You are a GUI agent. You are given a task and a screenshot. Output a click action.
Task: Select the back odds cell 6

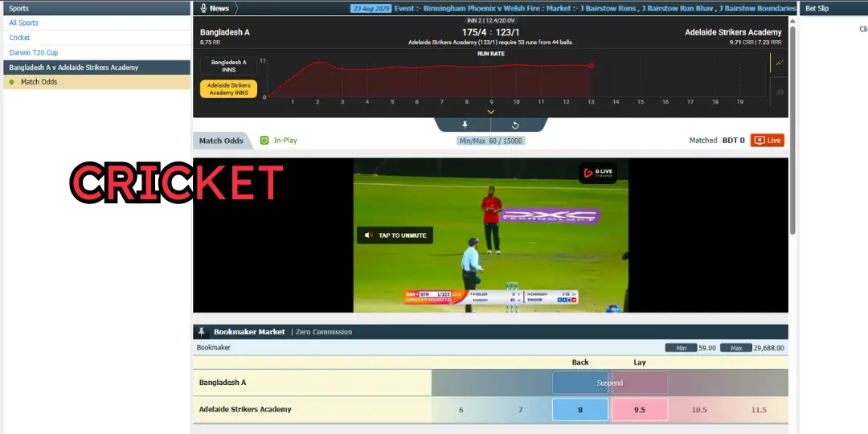[x=461, y=410]
